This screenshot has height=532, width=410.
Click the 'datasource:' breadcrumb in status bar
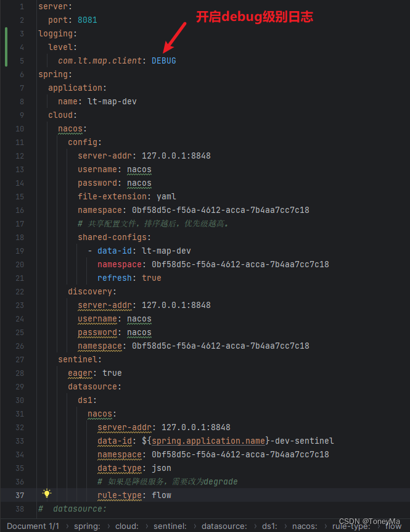[x=224, y=526]
